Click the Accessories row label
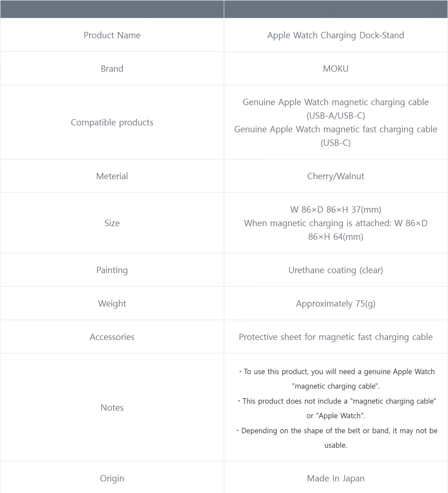 click(112, 337)
